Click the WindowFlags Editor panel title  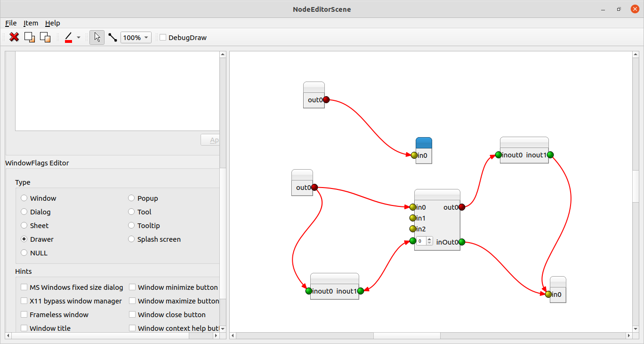pos(37,163)
